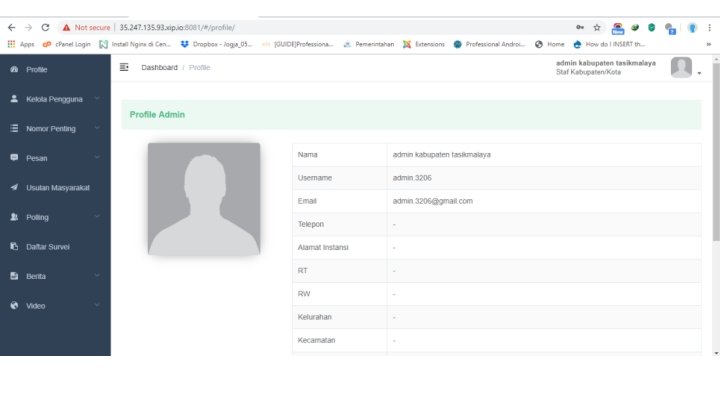Click the Polling people icon
The height and width of the screenshot is (405, 720).
14,217
